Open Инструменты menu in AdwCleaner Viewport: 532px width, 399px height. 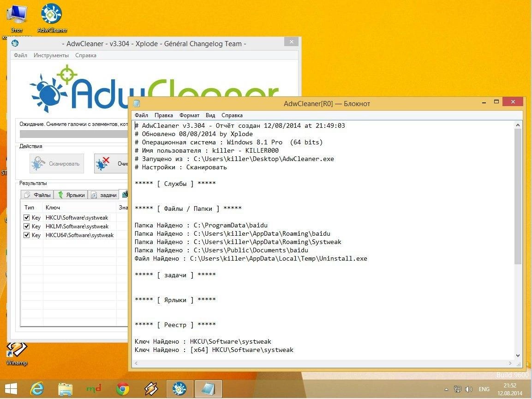click(51, 55)
